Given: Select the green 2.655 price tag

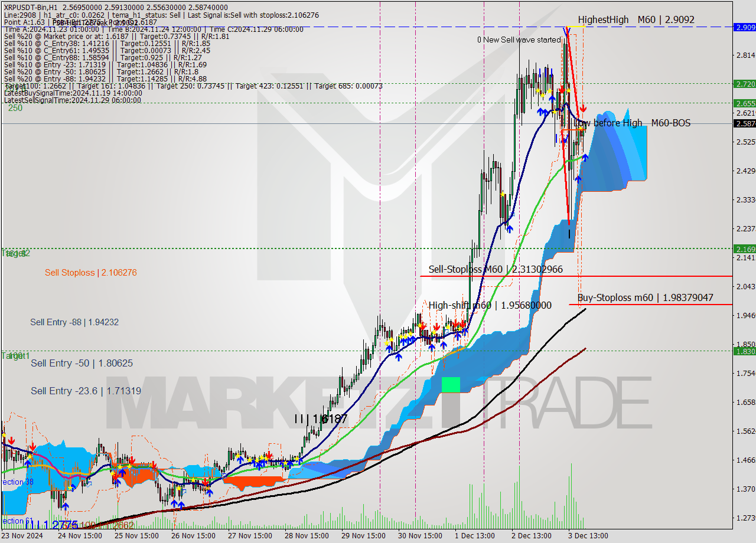Looking at the screenshot, I should 744,103.
